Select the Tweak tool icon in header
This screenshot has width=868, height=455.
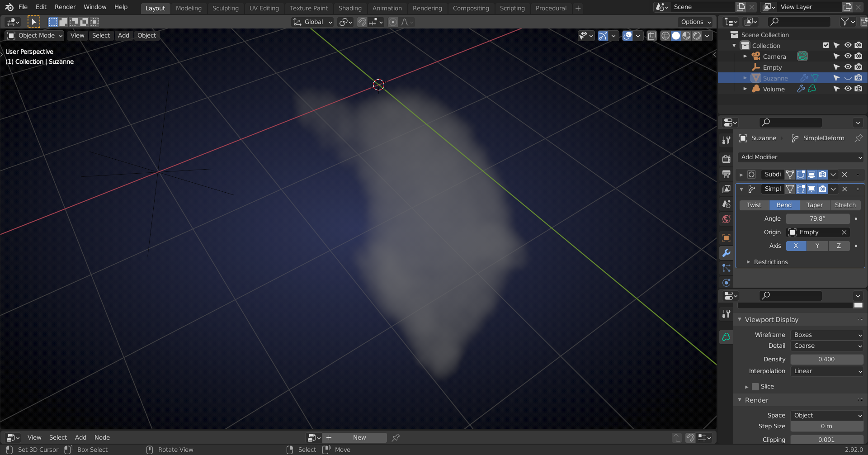click(33, 22)
